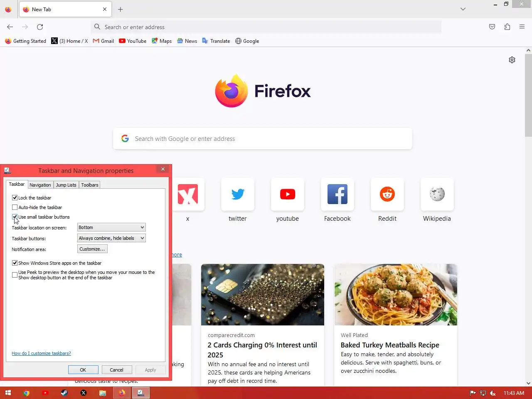Focus Search with Google or enter address box
The width and height of the screenshot is (532, 399).
click(263, 139)
